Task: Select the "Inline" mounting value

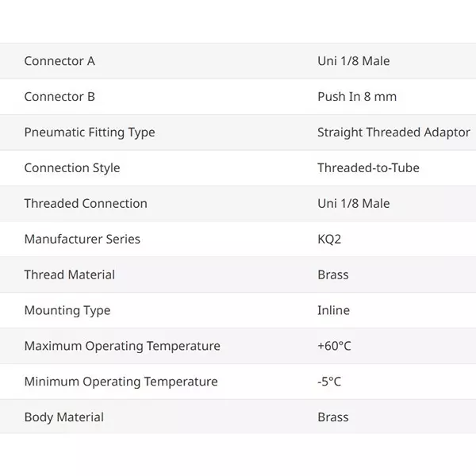Action: click(x=333, y=311)
